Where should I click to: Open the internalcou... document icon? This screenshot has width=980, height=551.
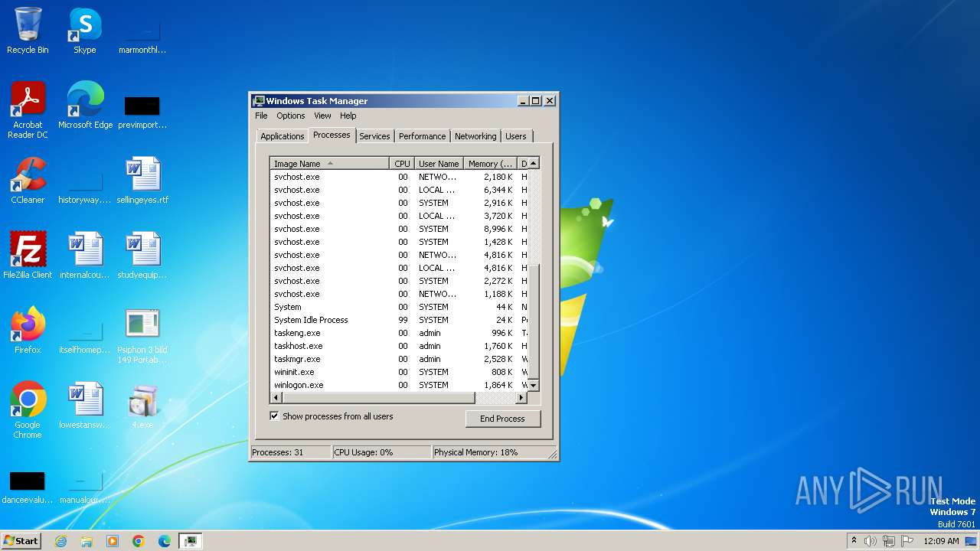[x=85, y=256]
